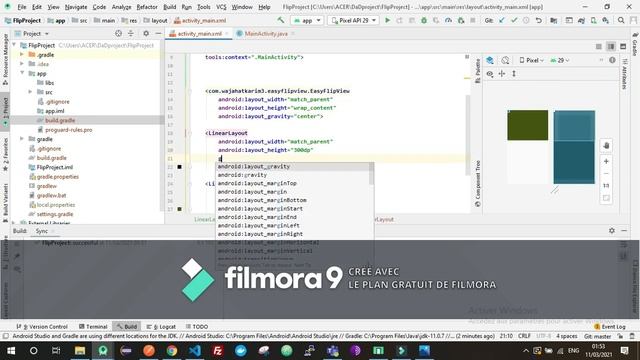The height and width of the screenshot is (360, 640).
Task: Locate current file in Project panel
Action: [118, 33]
